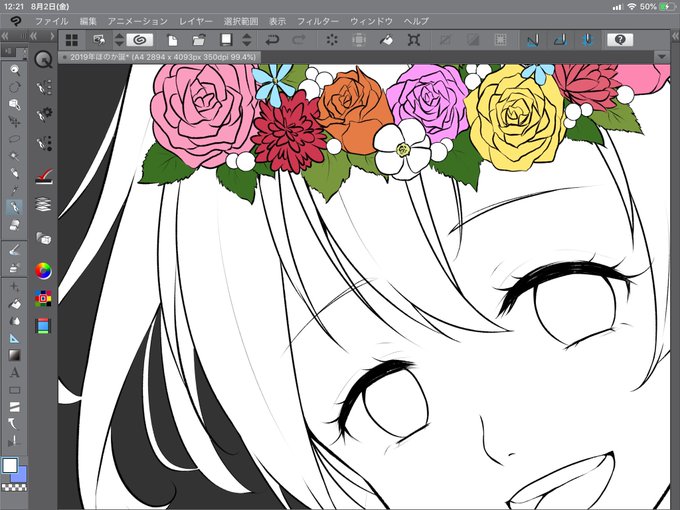Create a new document with page icon

tap(173, 40)
